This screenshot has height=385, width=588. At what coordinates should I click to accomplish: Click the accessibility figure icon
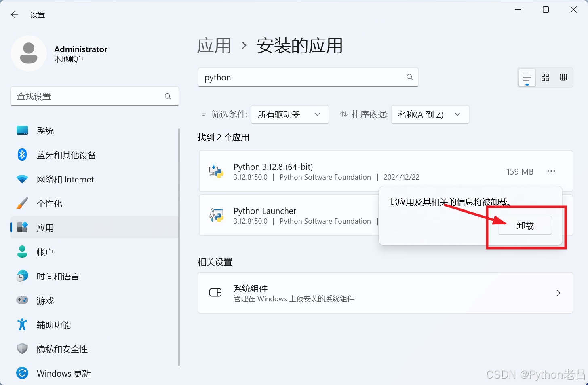click(x=22, y=324)
